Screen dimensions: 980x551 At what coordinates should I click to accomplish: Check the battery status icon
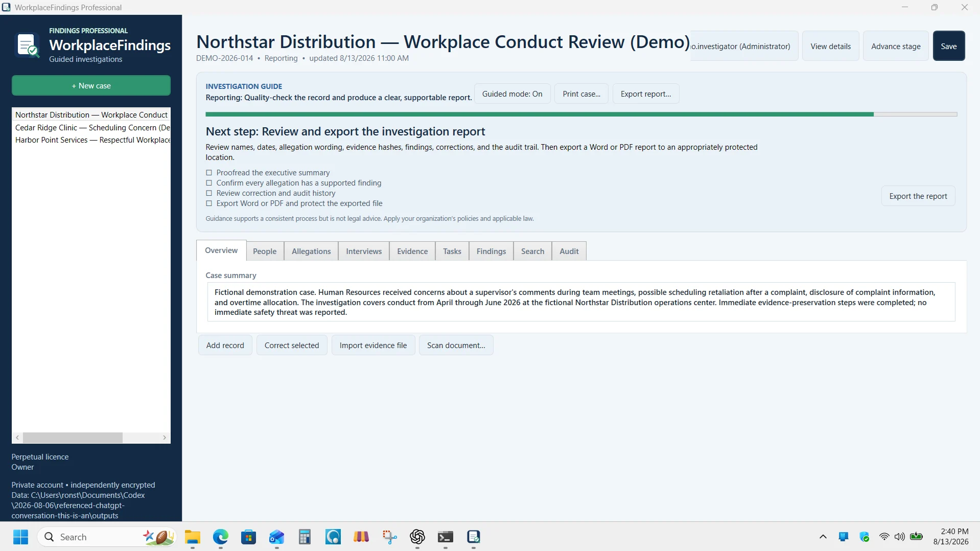coord(917,537)
